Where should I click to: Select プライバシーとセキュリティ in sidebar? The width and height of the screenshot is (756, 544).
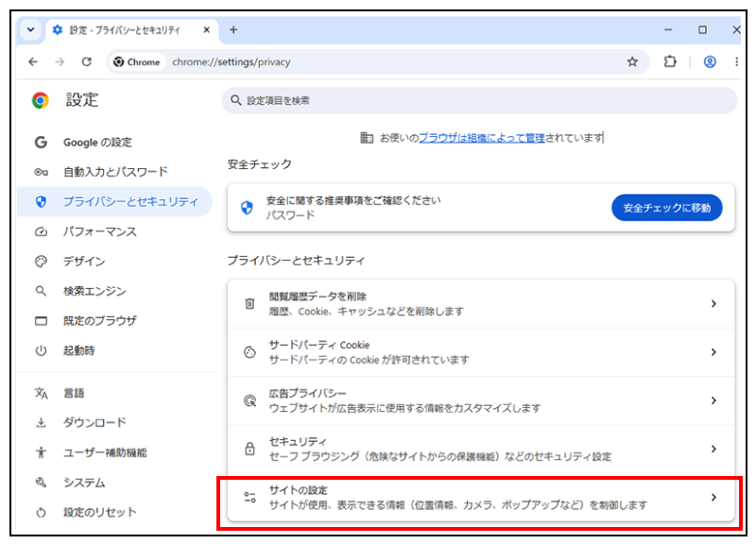pos(115,201)
